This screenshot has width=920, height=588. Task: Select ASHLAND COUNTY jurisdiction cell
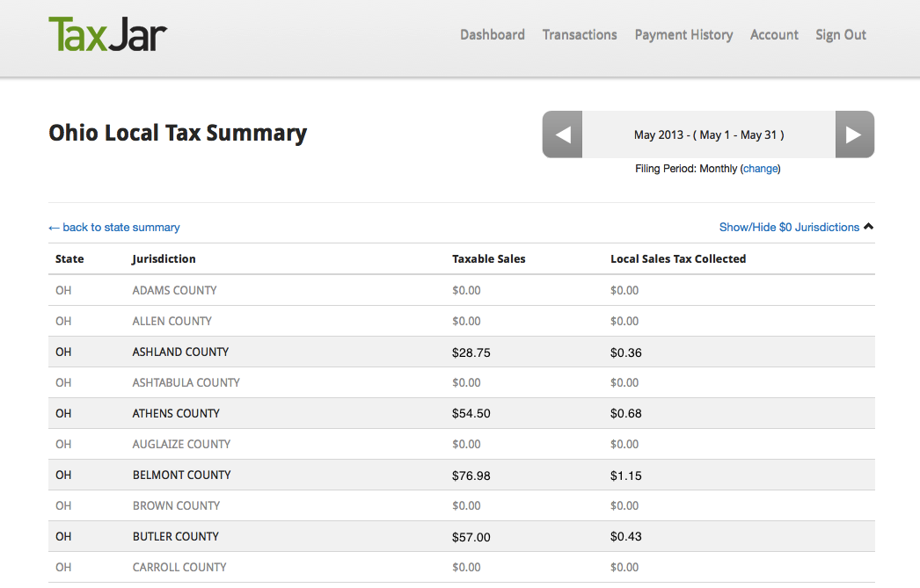[x=180, y=352]
